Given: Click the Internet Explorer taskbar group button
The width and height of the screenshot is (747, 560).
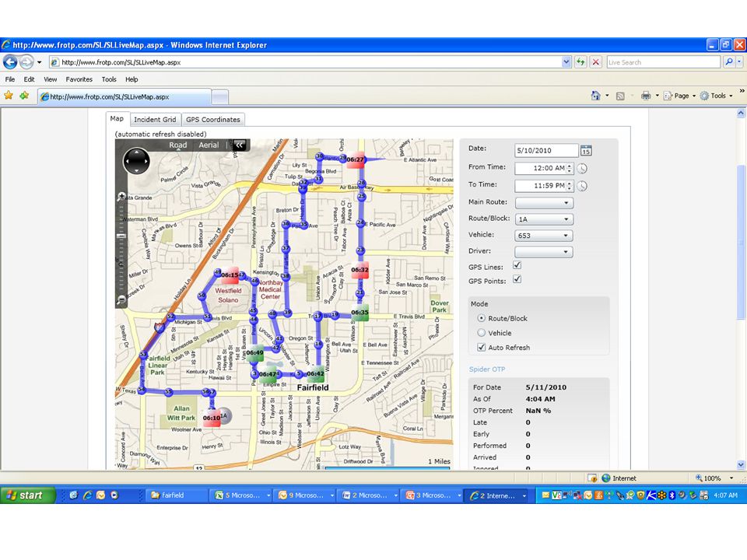Looking at the screenshot, I should coord(497,495).
